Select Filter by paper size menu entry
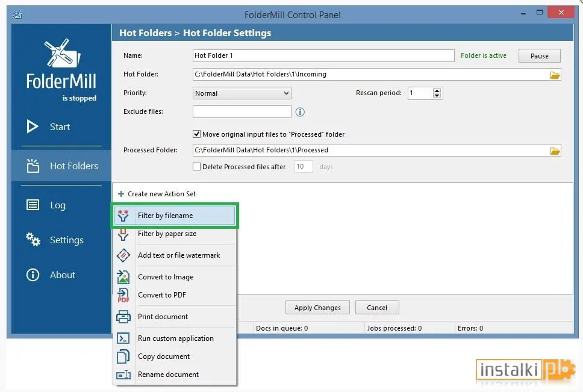Viewport: 583px width, 392px height. (x=175, y=234)
